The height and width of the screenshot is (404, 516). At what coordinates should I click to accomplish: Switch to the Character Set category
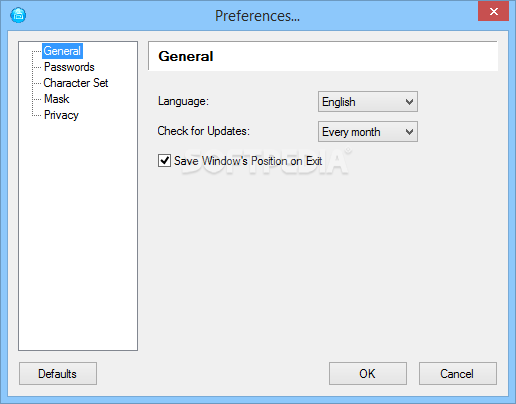[76, 83]
